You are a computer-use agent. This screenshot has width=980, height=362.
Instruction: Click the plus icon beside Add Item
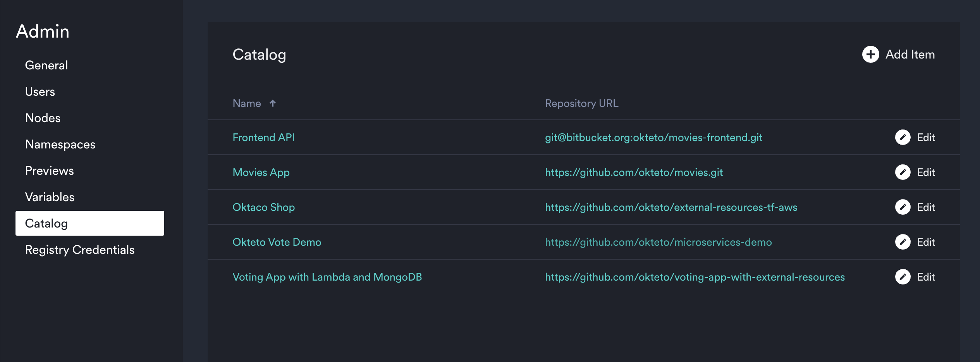click(870, 54)
